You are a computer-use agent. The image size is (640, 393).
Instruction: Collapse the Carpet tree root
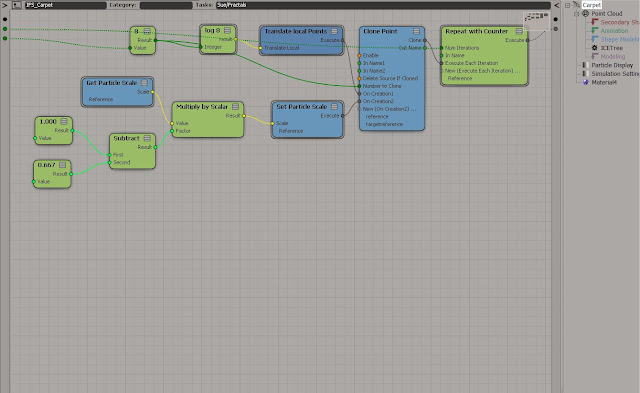(x=567, y=5)
